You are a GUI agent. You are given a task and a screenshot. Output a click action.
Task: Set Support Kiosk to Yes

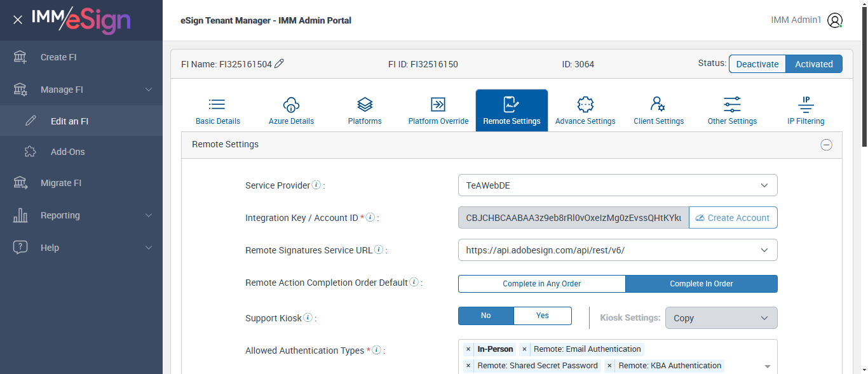point(542,316)
